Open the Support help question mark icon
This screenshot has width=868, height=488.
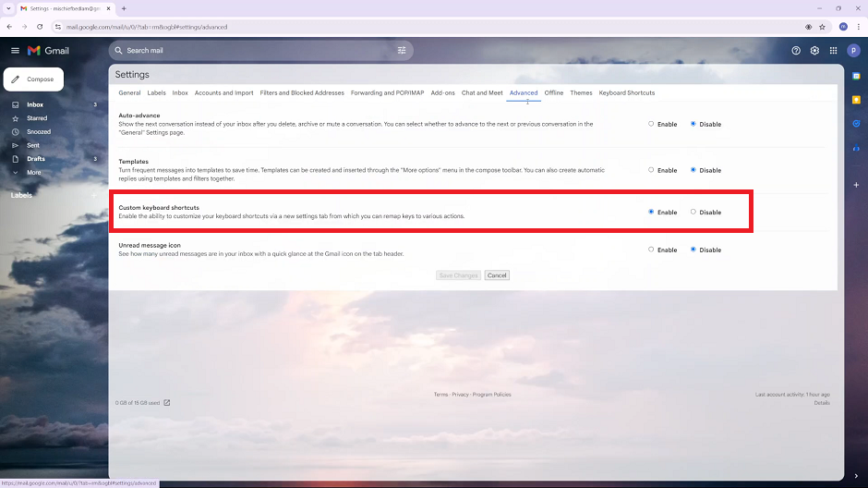pos(796,51)
